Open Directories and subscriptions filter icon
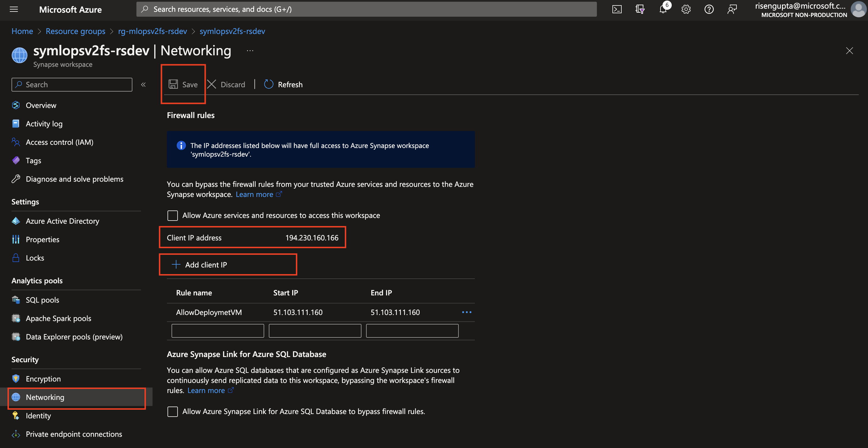The image size is (868, 448). click(x=640, y=9)
